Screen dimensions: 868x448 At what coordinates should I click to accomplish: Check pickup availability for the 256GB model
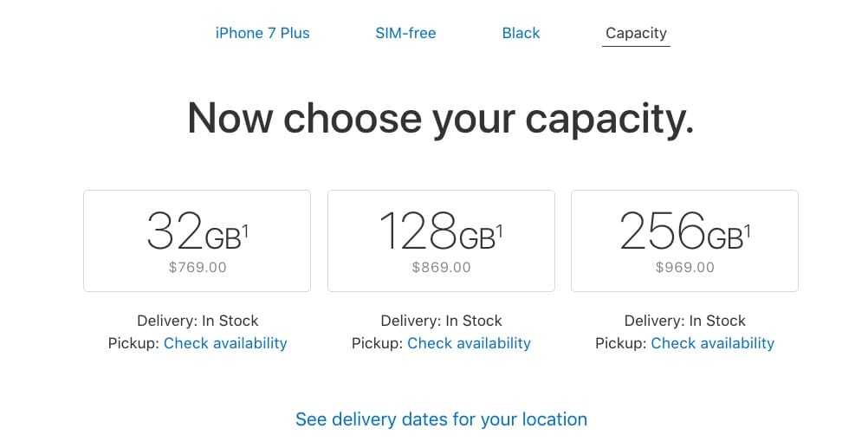pos(712,343)
